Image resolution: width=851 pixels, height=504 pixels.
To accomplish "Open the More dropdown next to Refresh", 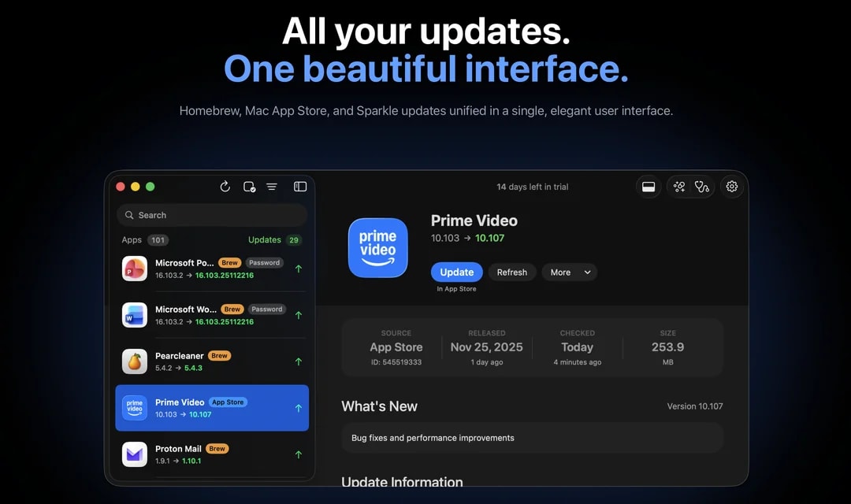I will [569, 272].
